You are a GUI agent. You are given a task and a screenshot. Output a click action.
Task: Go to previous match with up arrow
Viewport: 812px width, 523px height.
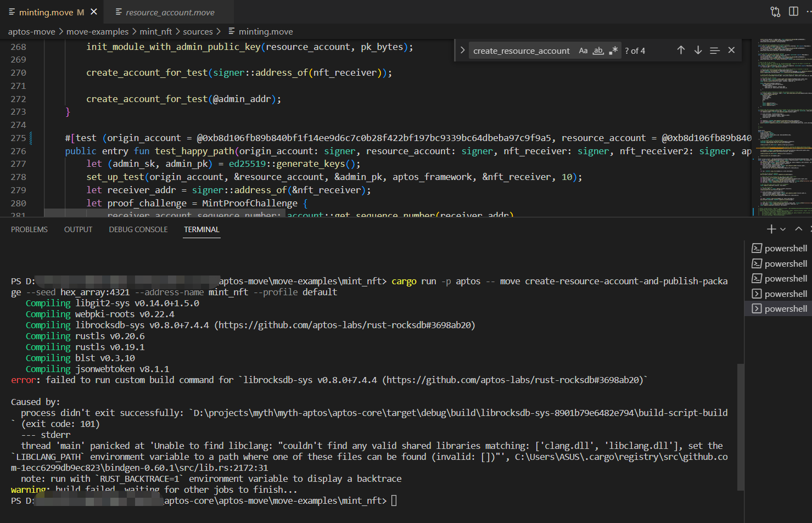click(x=681, y=50)
